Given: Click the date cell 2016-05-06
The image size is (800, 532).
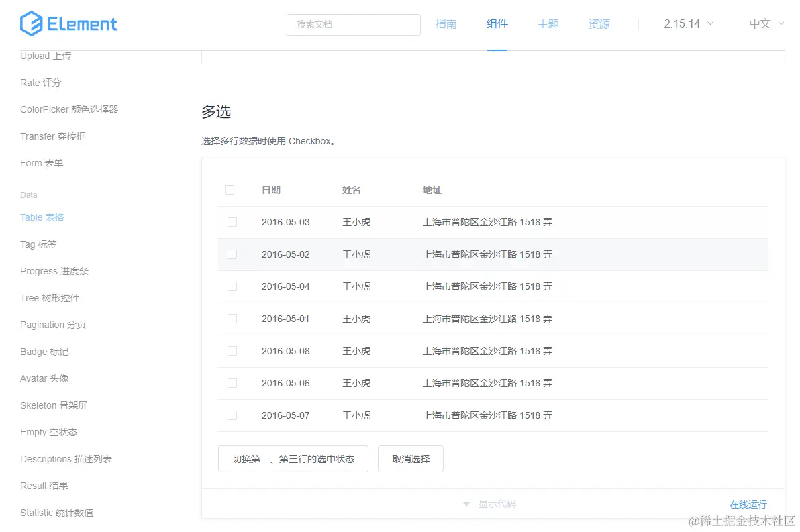Looking at the screenshot, I should click(286, 382).
